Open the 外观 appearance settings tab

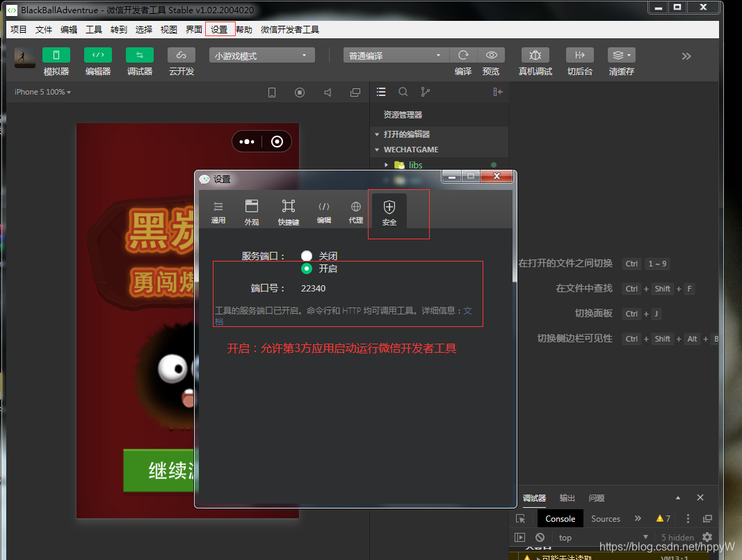click(252, 213)
